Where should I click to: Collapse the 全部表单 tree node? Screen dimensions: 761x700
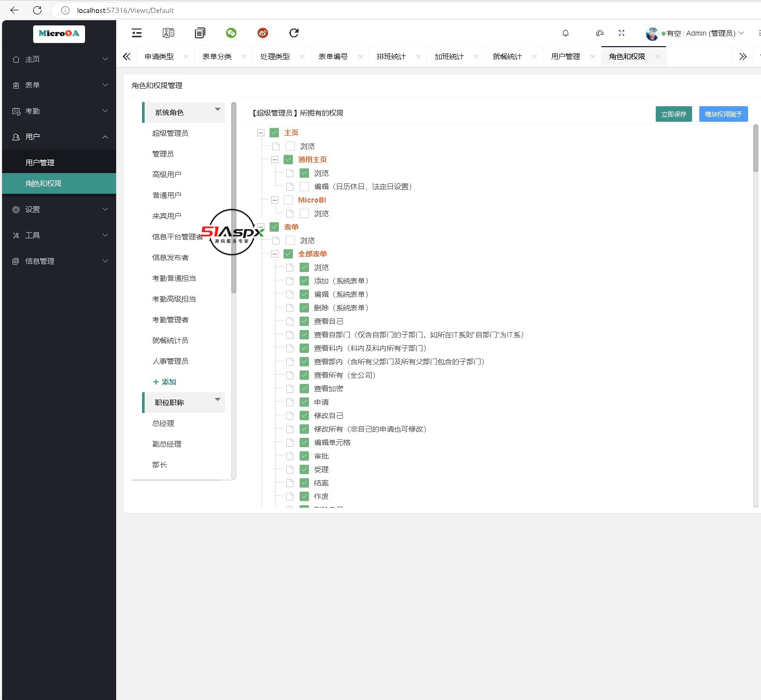coord(275,254)
